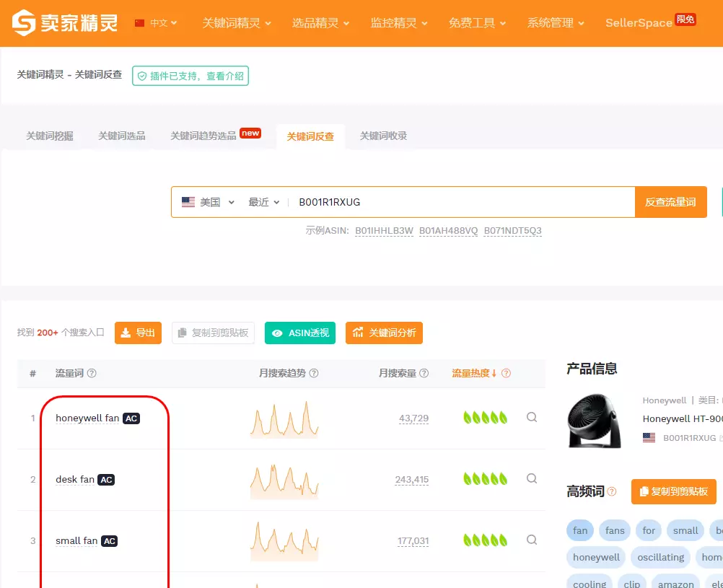Focus the ASIN search input field
Screen dimensions: 723x588
point(462,202)
